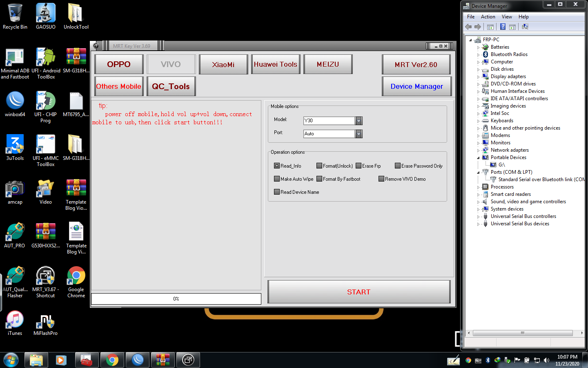The image size is (588, 368).
Task: Launch UFI - eMMC ToolBox icon
Action: coord(46,150)
